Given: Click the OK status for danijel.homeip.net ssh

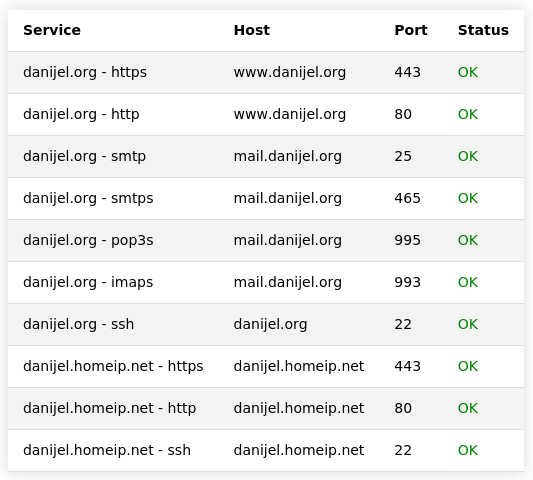Looking at the screenshot, I should [x=468, y=450].
